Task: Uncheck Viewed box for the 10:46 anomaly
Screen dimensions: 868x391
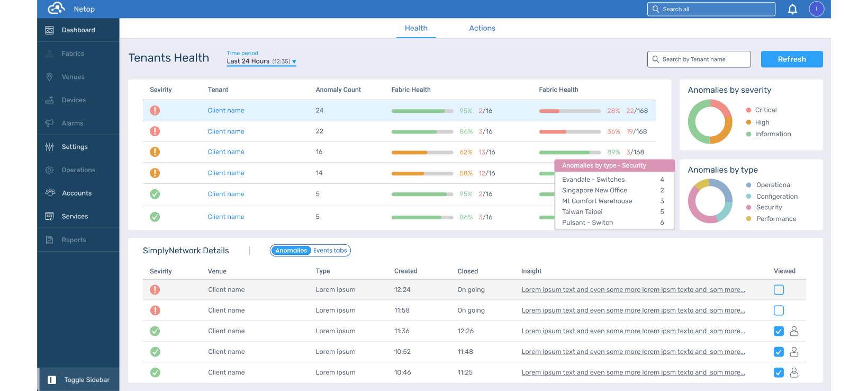Action: tap(779, 372)
